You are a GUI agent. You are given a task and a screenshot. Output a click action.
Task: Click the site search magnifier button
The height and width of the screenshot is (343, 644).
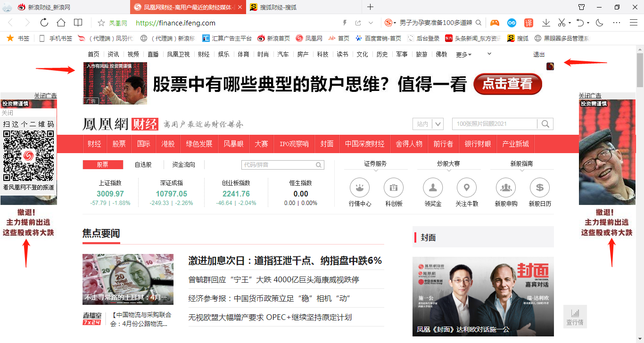tap(545, 124)
